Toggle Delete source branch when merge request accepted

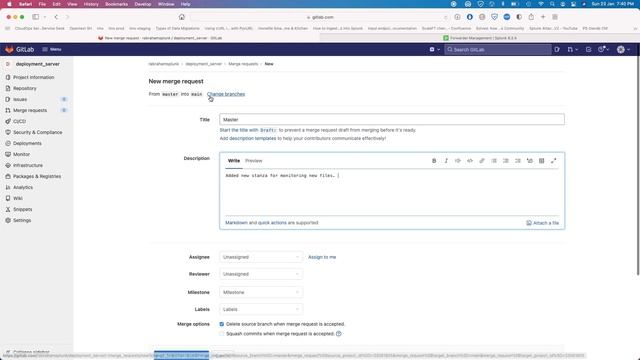pyautogui.click(x=222, y=324)
